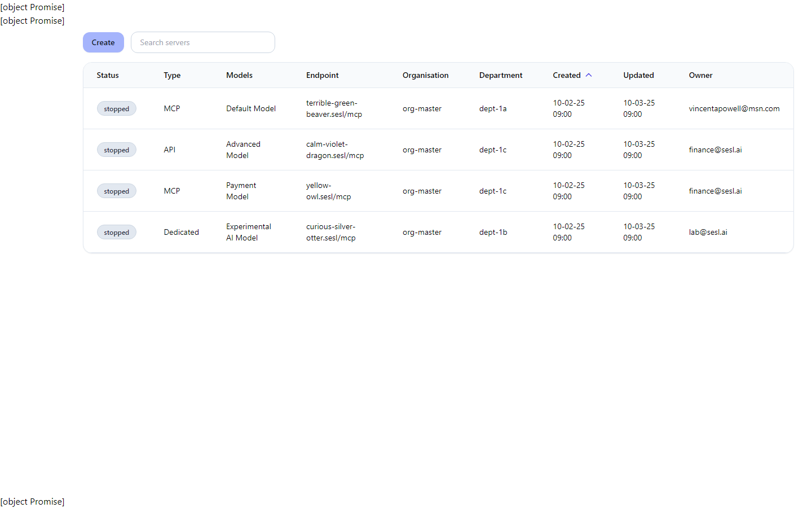Open endpoint curious-silver-otter.sesl/mcp
This screenshot has width=812, height=508.
331,232
